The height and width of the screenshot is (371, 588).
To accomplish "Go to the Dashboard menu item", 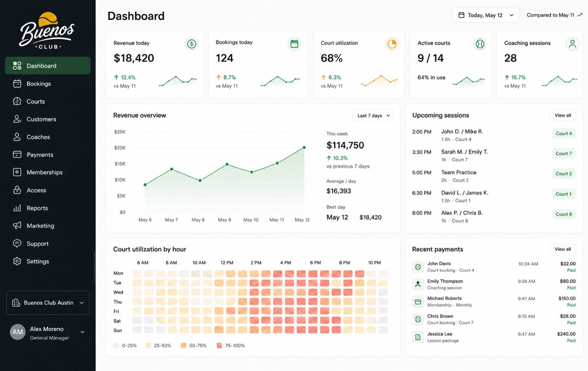I will 48,66.
